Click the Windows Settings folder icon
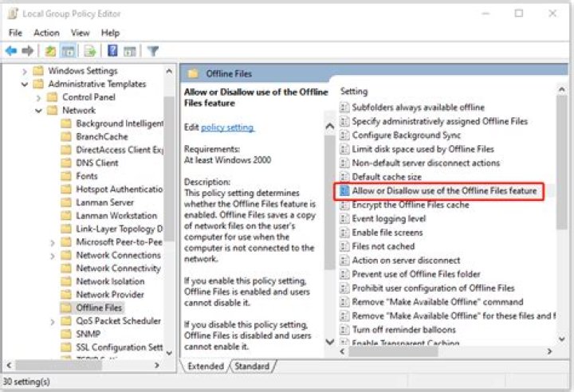Image resolution: width=574 pixels, height=392 pixels. point(38,70)
